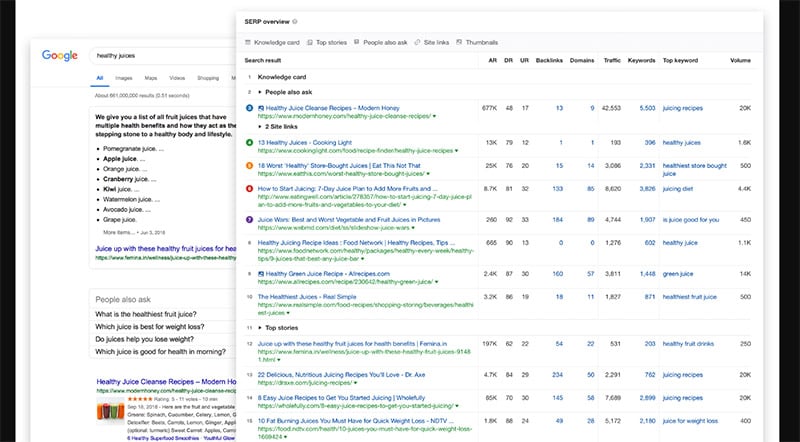Click thumbnail icon before Healthy Green Juice Recipe
The image size is (800, 442).
click(261, 274)
